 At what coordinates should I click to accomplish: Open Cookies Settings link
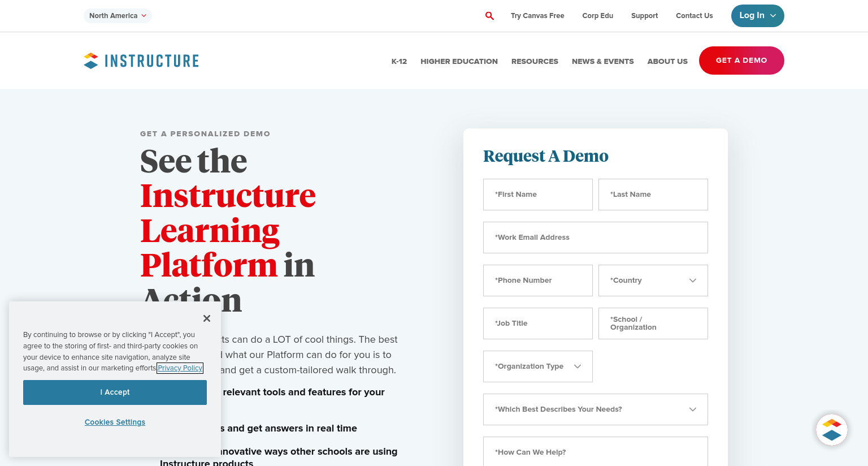coord(115,422)
